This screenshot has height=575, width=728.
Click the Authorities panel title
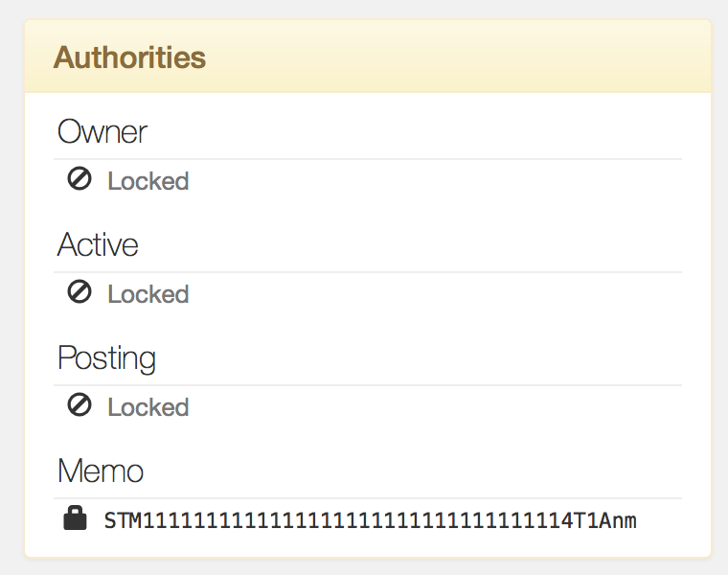129,57
